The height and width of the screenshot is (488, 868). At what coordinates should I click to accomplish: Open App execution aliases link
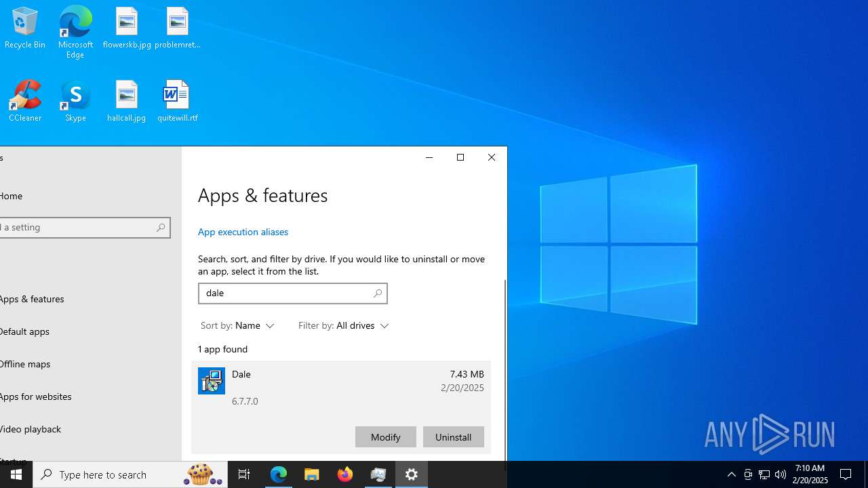pyautogui.click(x=243, y=232)
